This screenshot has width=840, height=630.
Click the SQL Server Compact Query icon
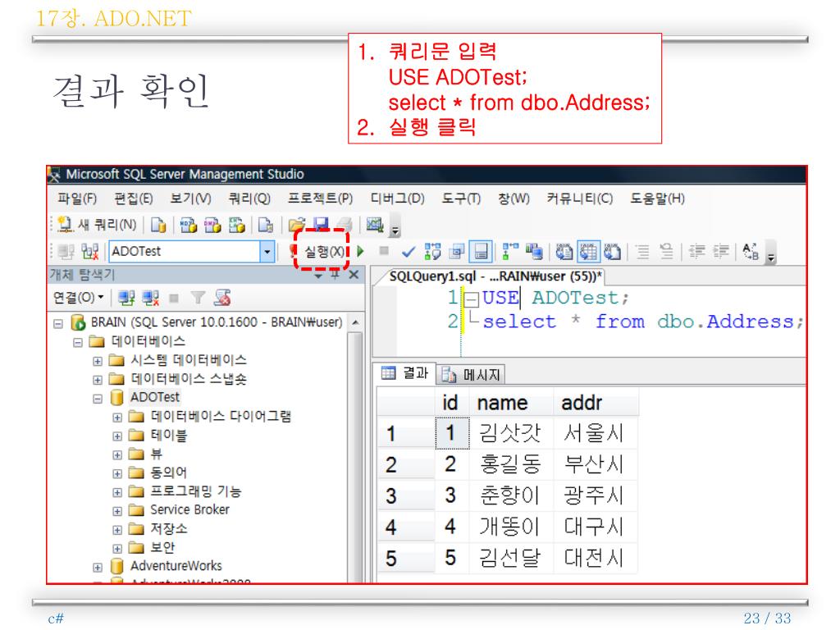pyautogui.click(x=266, y=225)
